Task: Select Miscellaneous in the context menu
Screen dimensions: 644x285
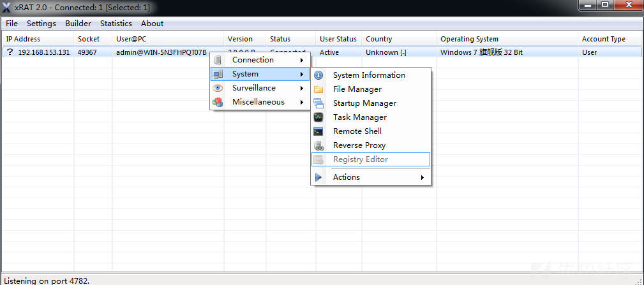Action: [260, 102]
